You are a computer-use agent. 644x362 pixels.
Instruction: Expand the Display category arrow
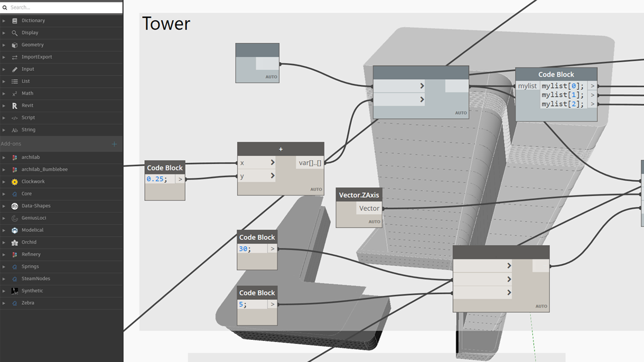coord(4,33)
